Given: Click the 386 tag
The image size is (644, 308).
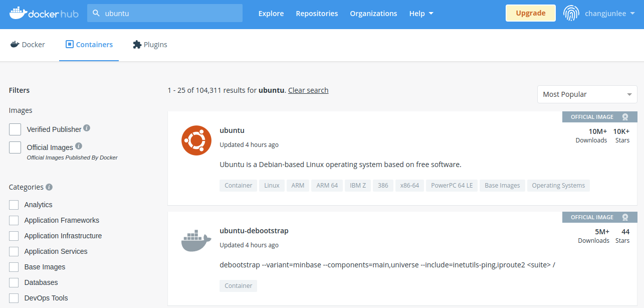Looking at the screenshot, I should click(383, 186).
